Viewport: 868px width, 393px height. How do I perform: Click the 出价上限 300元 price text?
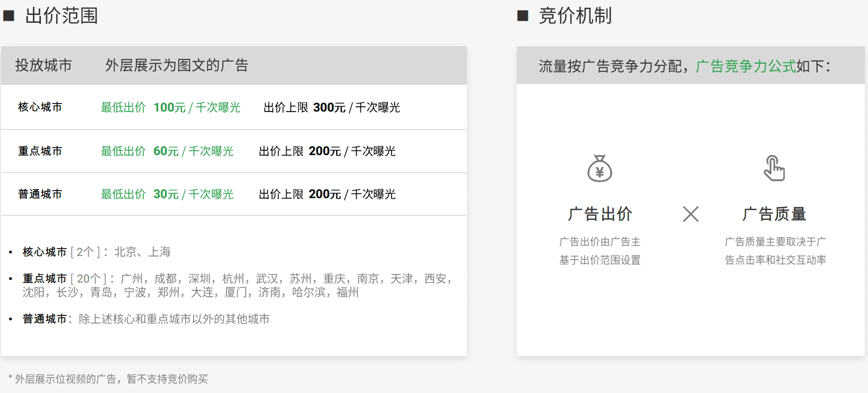[332, 107]
